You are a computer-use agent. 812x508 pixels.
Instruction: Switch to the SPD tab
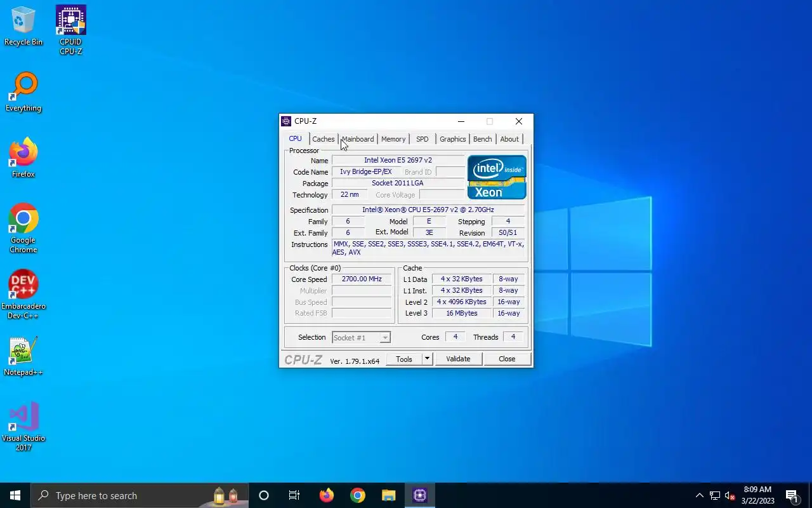click(x=422, y=139)
